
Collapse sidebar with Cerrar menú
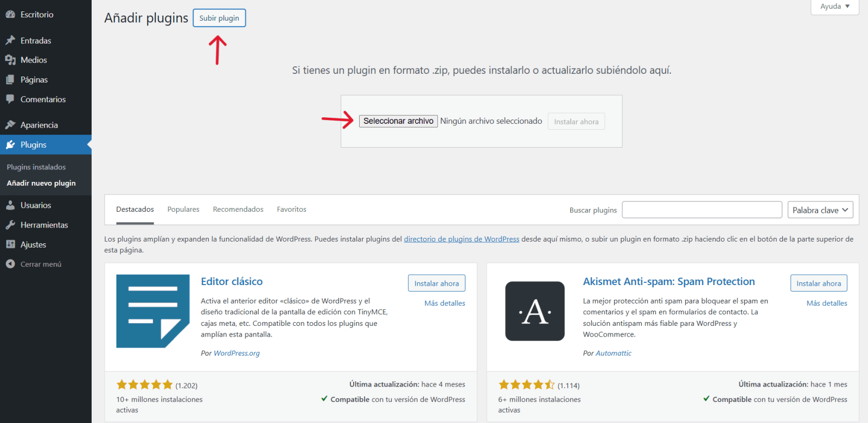[46, 264]
